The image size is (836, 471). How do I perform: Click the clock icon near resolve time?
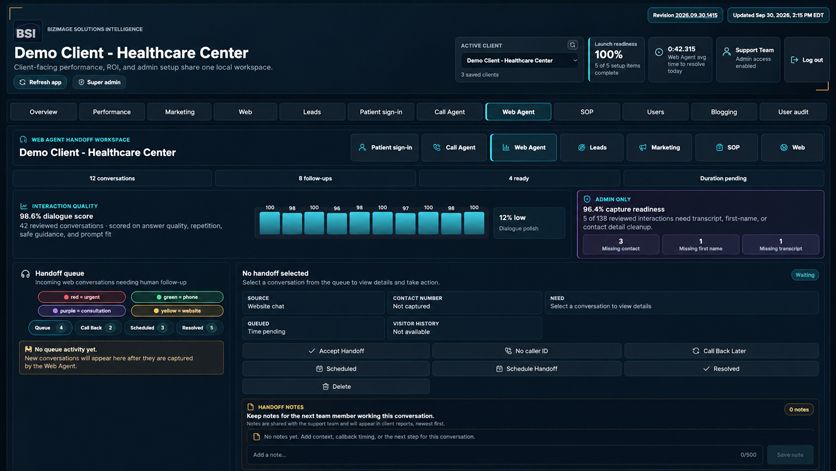pyautogui.click(x=658, y=52)
